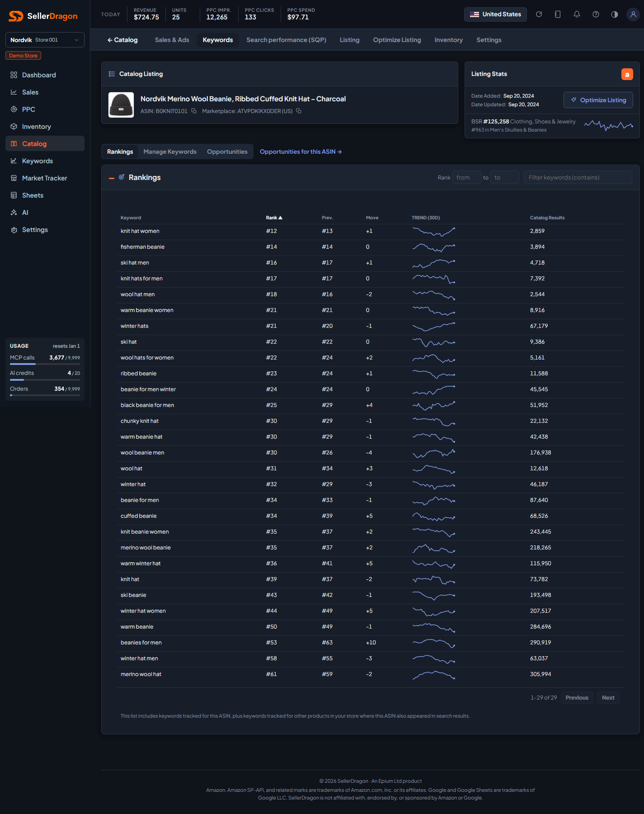Open Sales in the sidebar
This screenshot has height=814, width=644.
[45, 92]
